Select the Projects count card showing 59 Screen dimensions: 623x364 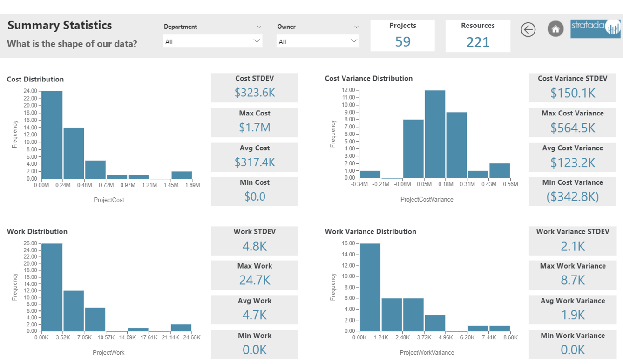click(x=402, y=36)
